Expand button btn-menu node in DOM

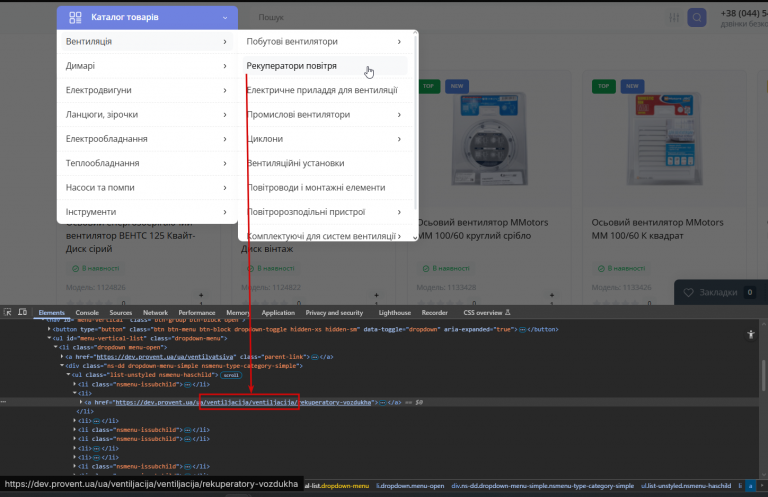point(49,330)
